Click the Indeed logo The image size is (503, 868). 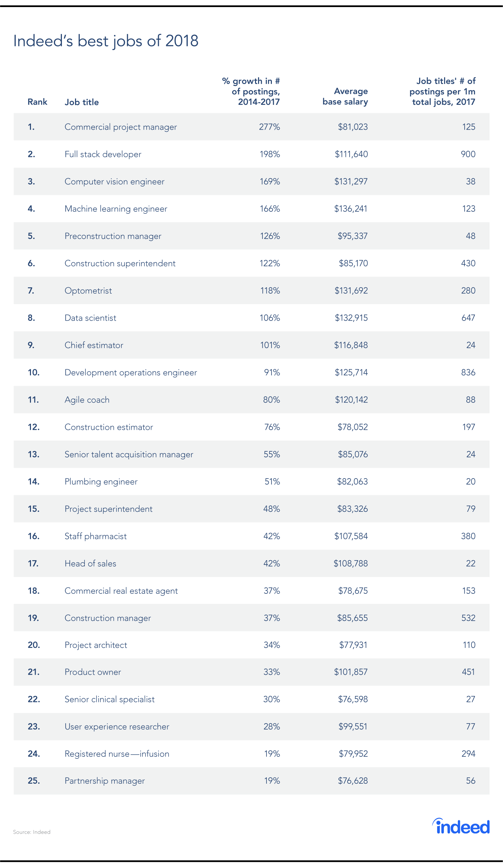461,826
